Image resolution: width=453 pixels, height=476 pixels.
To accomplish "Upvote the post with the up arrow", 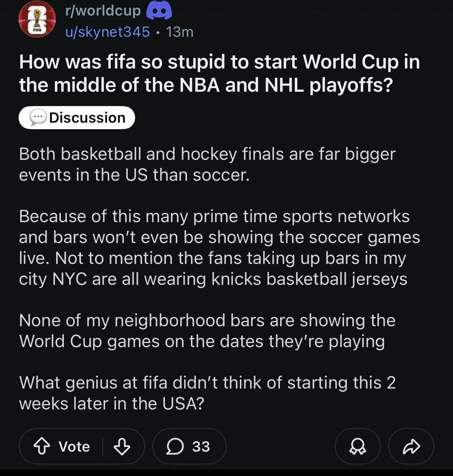I will coord(42,447).
